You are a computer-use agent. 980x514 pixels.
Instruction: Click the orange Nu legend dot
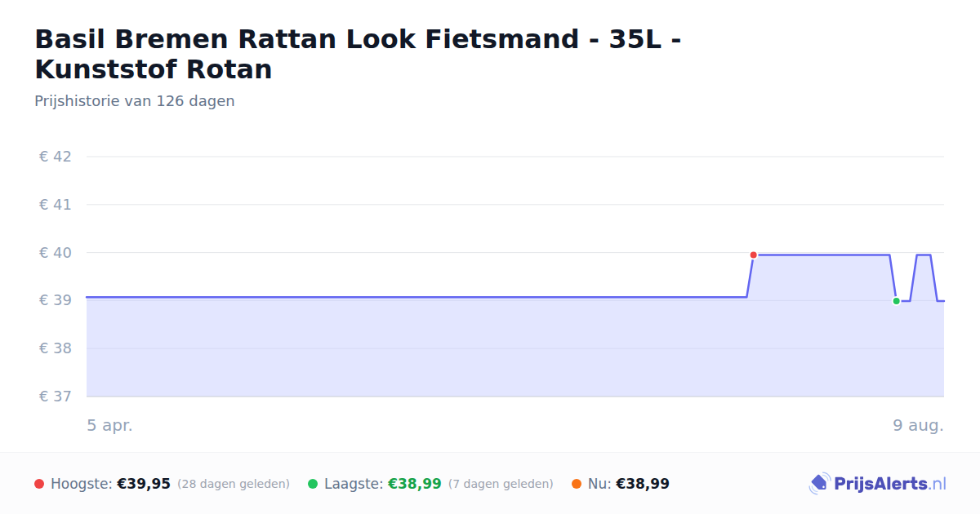click(x=577, y=484)
